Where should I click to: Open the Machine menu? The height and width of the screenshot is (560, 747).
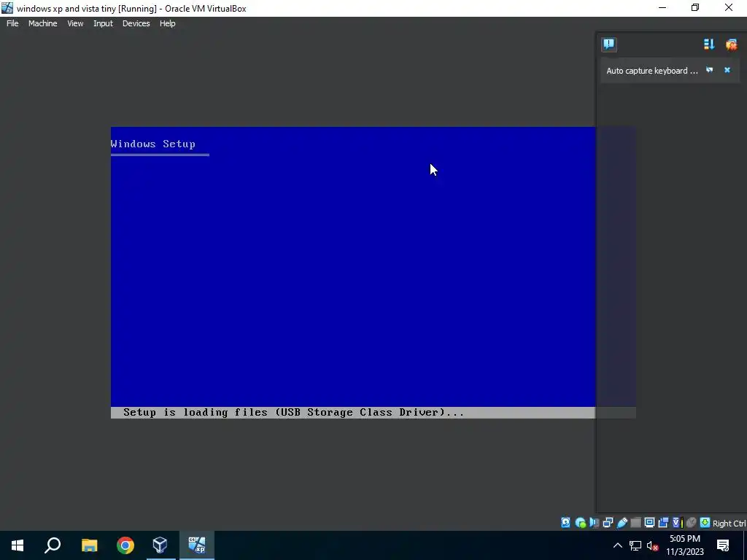point(42,23)
